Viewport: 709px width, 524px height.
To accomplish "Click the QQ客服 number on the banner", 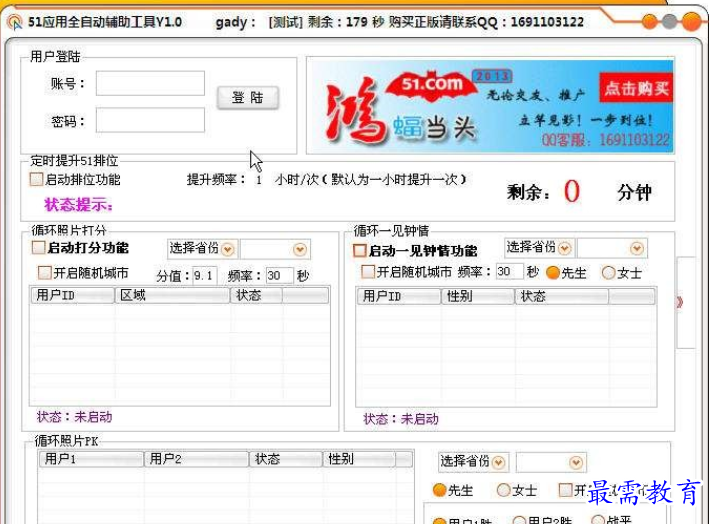I will click(x=605, y=140).
